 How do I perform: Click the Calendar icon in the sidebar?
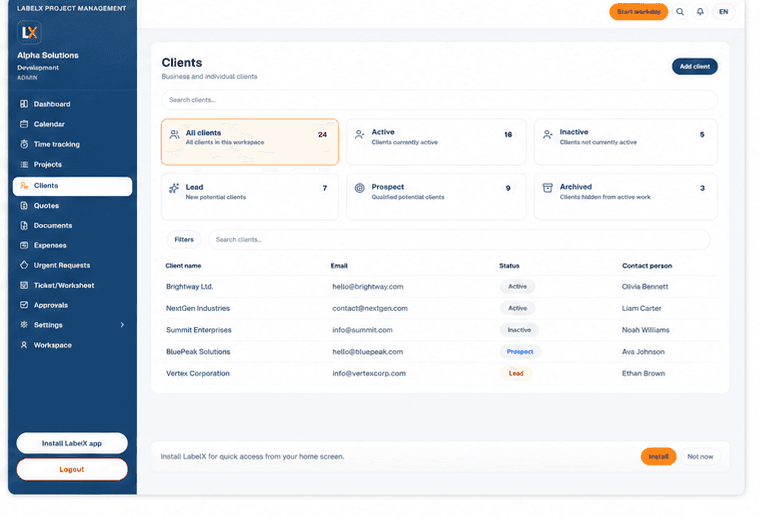click(x=24, y=124)
